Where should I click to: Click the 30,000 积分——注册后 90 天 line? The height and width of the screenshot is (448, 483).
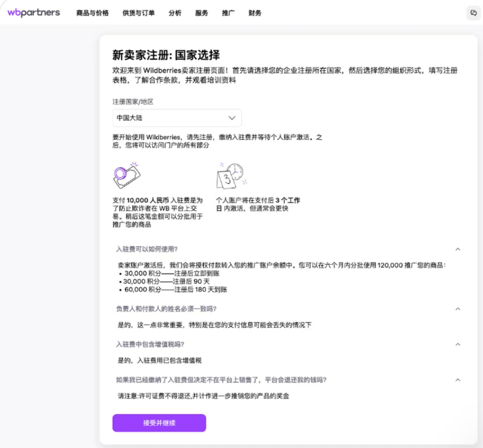164,281
